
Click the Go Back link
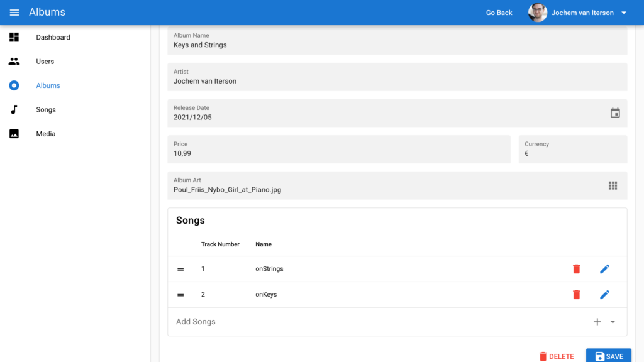point(499,13)
